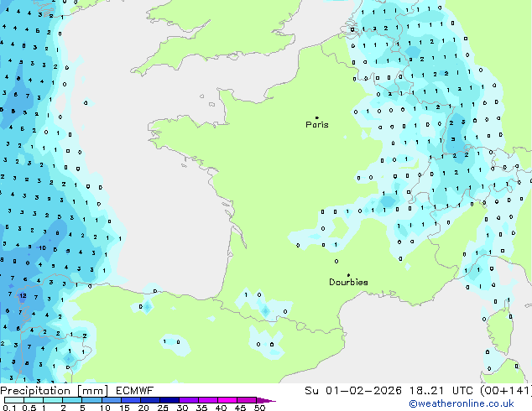The width and height of the screenshot is (532, 411).
Task: Pick the 40 mm magenta legend swatch
Action: pyautogui.click(x=227, y=400)
